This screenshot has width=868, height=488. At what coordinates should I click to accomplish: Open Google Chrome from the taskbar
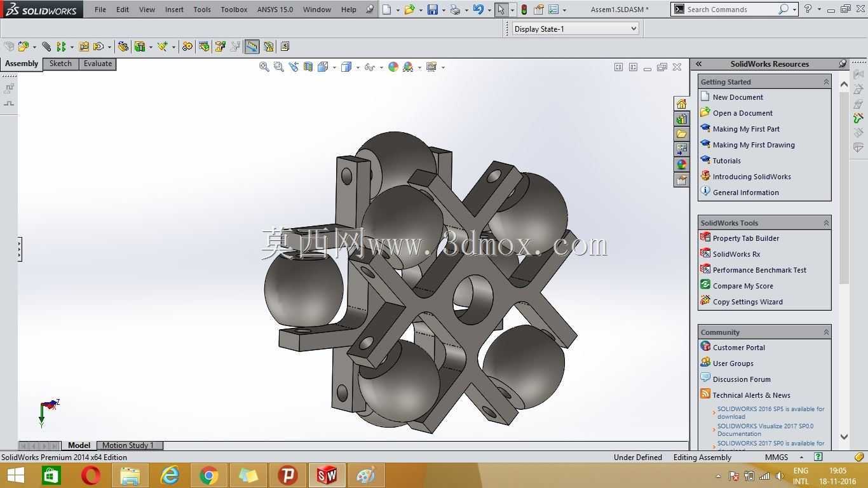208,475
